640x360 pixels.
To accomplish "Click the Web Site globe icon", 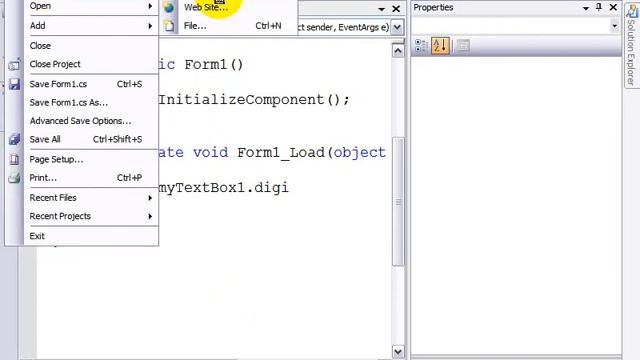I will coord(169,7).
